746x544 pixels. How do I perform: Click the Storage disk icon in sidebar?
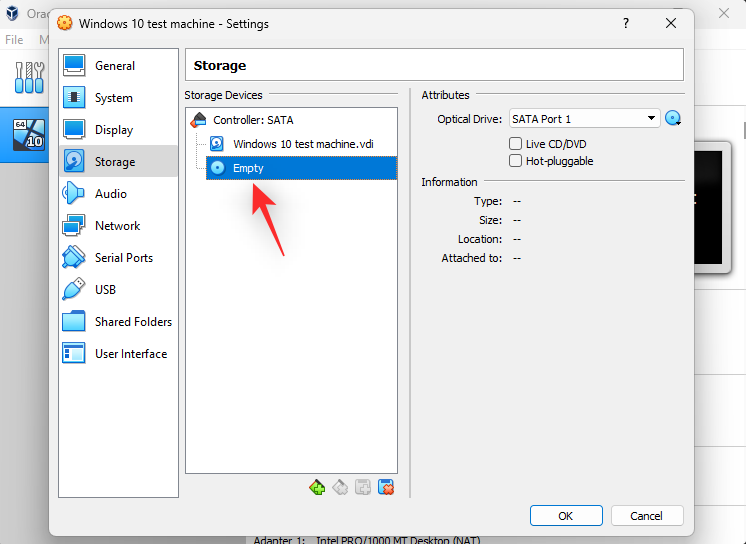pos(74,161)
